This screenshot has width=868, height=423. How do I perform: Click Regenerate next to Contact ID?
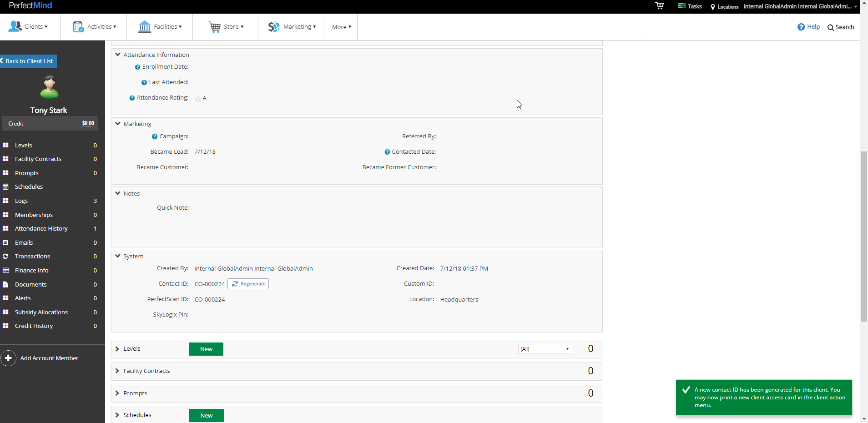(x=247, y=283)
